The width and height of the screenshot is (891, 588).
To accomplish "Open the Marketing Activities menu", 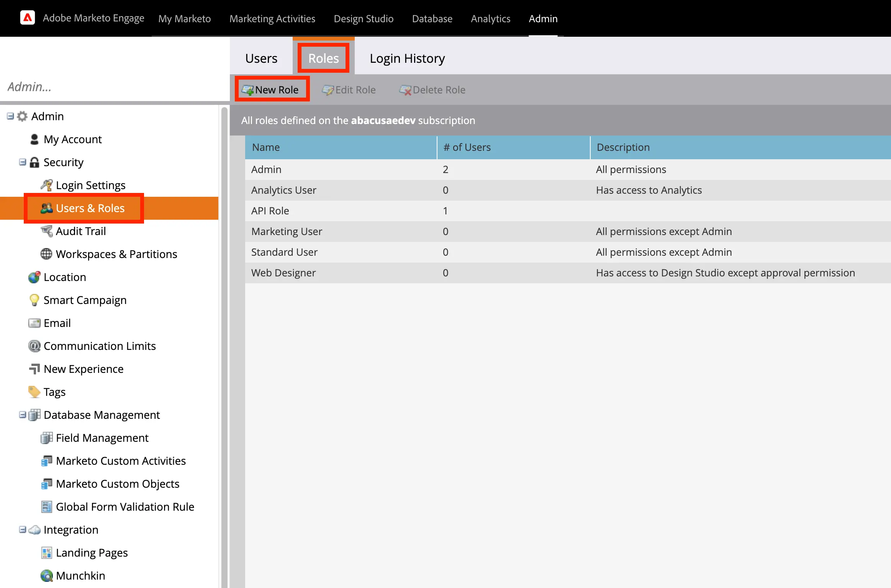I will click(272, 18).
